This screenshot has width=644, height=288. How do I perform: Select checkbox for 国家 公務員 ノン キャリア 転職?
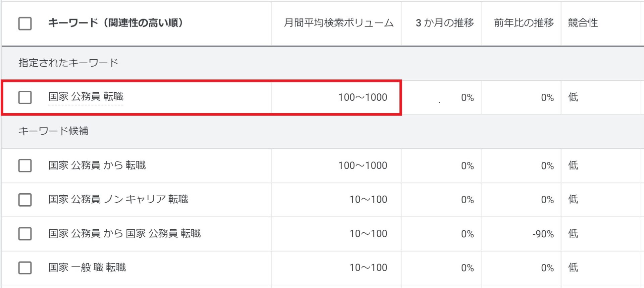[25, 200]
